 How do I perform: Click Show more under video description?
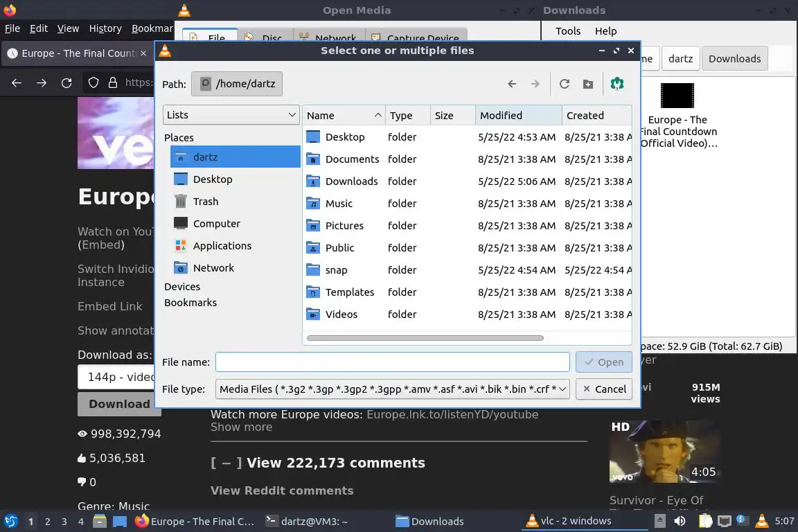(241, 427)
